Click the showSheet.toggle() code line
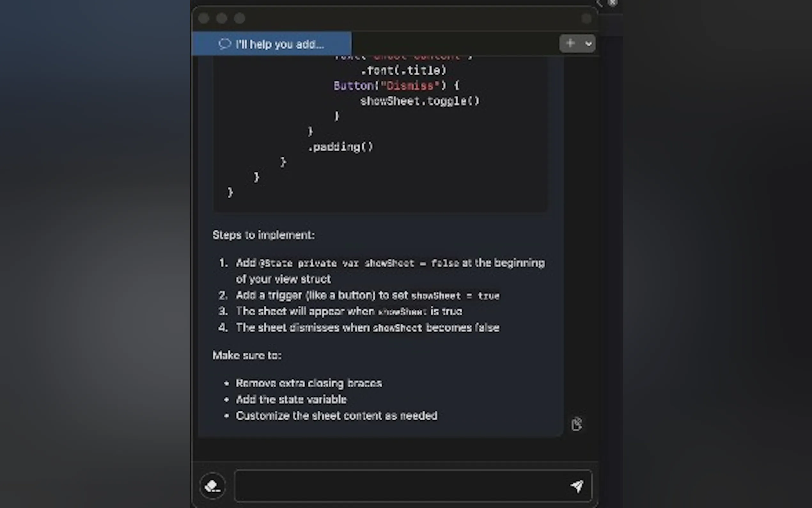 pyautogui.click(x=420, y=101)
